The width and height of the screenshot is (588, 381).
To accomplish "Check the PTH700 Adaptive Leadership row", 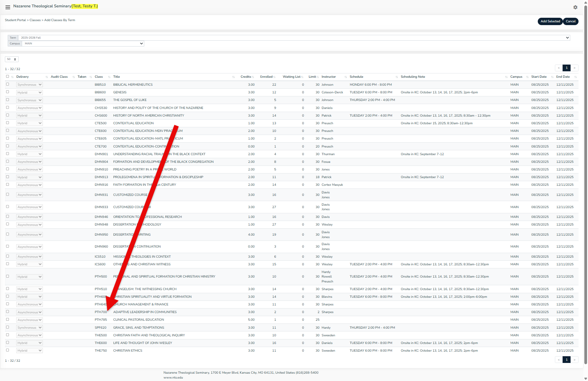I will click(x=8, y=312).
